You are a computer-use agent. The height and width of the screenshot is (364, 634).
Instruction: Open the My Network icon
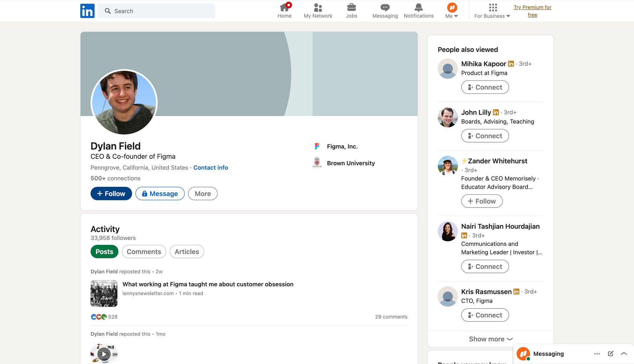pyautogui.click(x=318, y=7)
